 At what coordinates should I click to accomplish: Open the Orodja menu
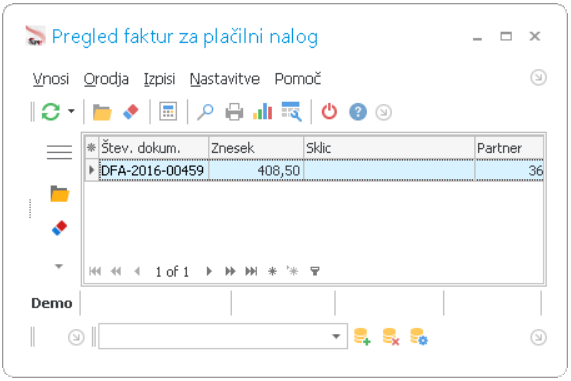coord(106,79)
